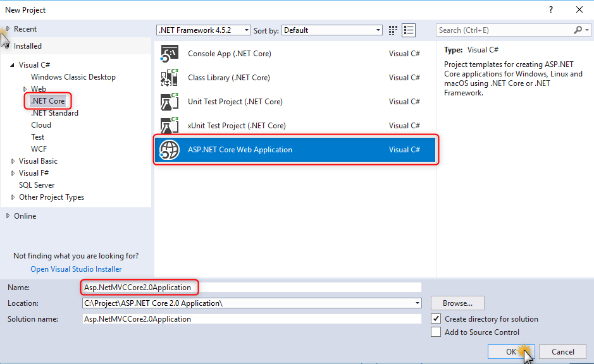Select the Class Library (.NET Core) template icon
This screenshot has height=364, width=594.
pos(169,77)
